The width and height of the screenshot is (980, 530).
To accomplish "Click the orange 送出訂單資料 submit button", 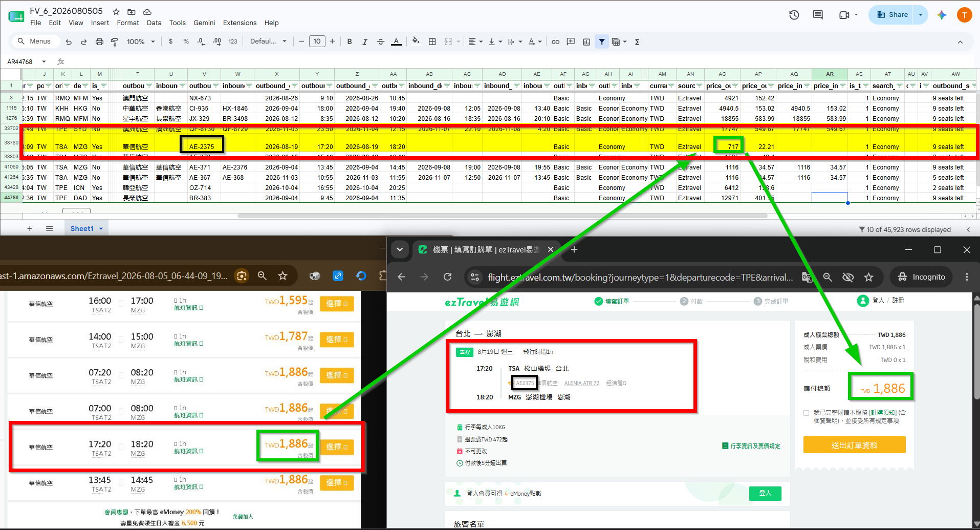I will [854, 445].
